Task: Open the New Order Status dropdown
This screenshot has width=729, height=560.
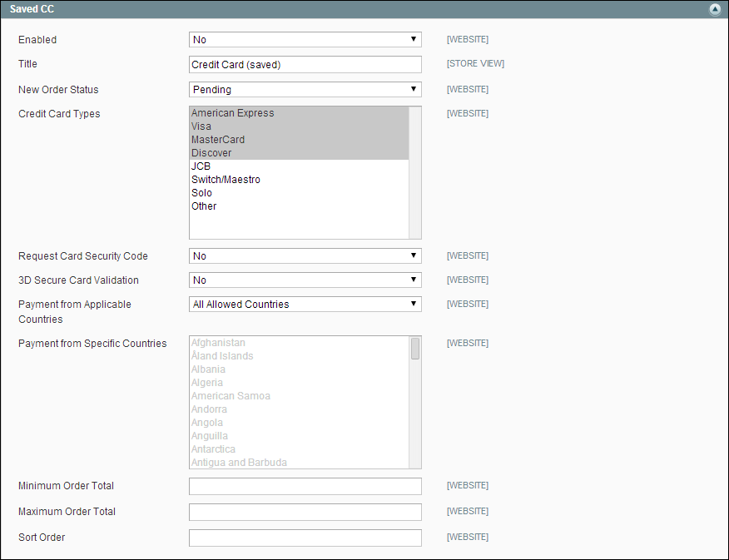Action: [305, 89]
